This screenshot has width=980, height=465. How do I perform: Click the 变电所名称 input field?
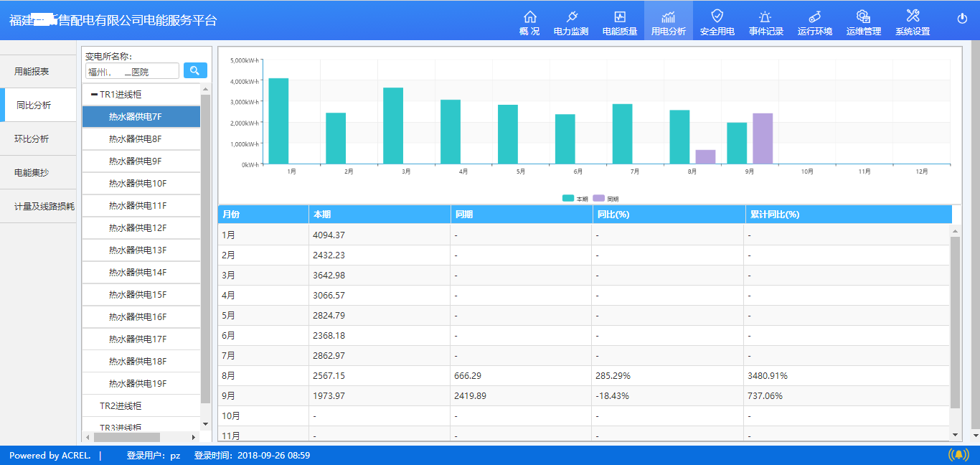[132, 71]
